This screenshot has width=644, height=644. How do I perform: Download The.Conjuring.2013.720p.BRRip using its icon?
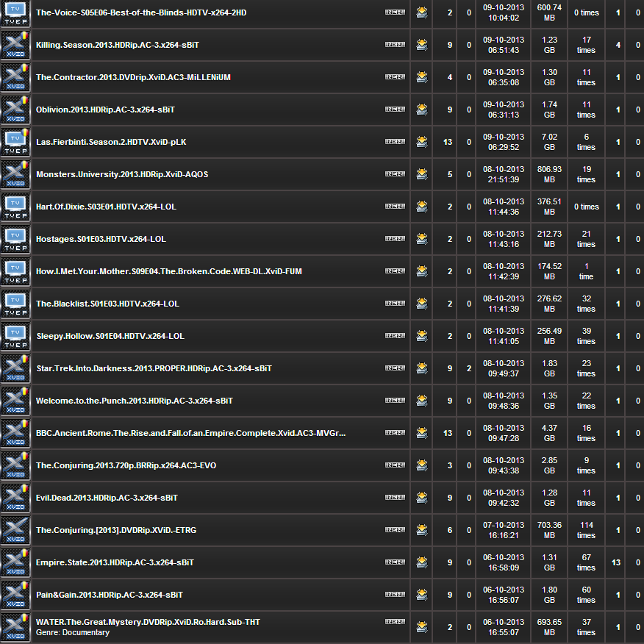tap(421, 465)
